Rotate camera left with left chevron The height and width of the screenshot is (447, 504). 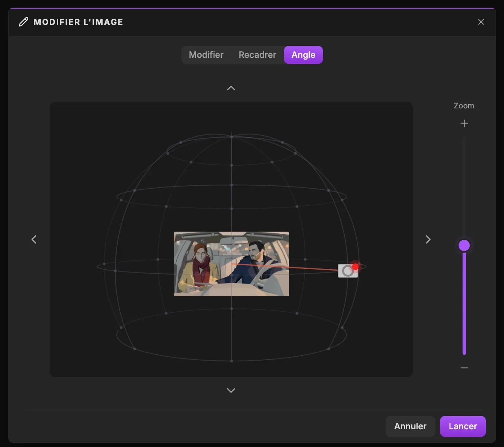pyautogui.click(x=34, y=239)
